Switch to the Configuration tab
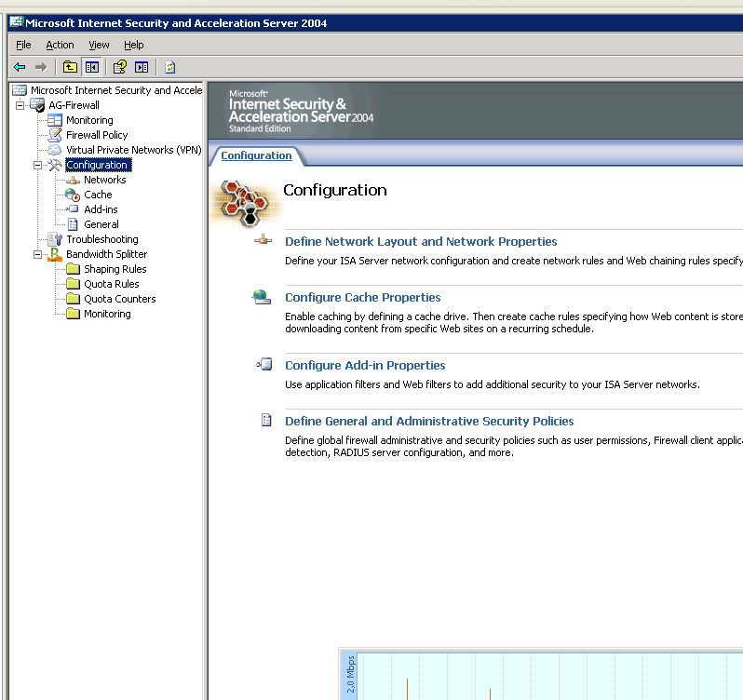 [x=256, y=155]
